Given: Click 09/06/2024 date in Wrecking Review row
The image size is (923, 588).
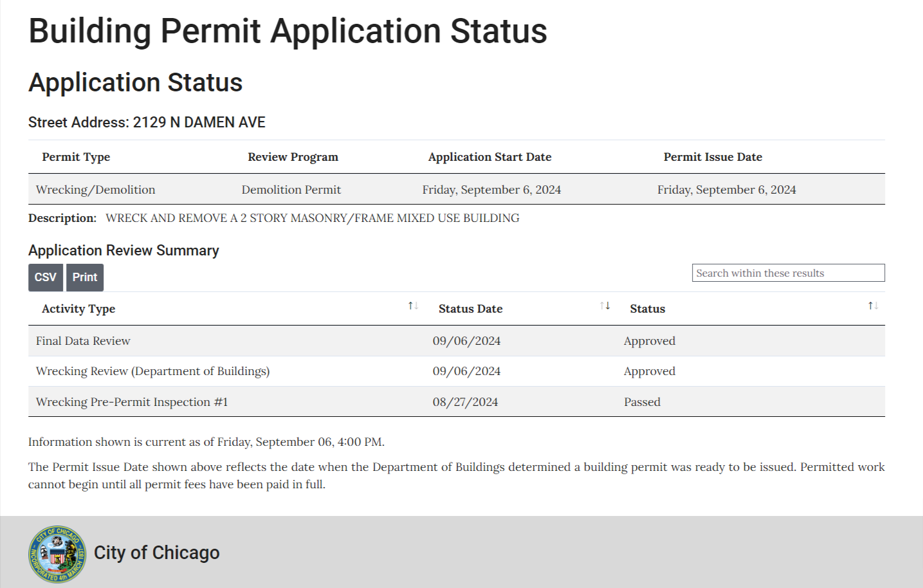Looking at the screenshot, I should pyautogui.click(x=466, y=371).
